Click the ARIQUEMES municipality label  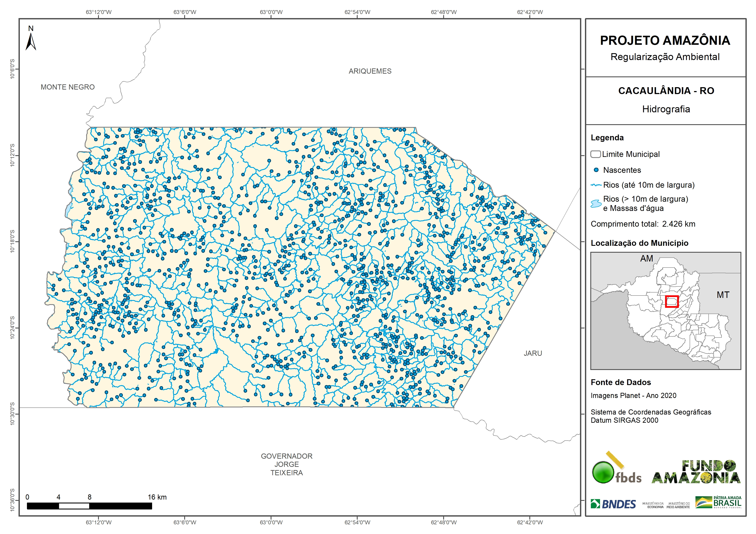point(370,71)
